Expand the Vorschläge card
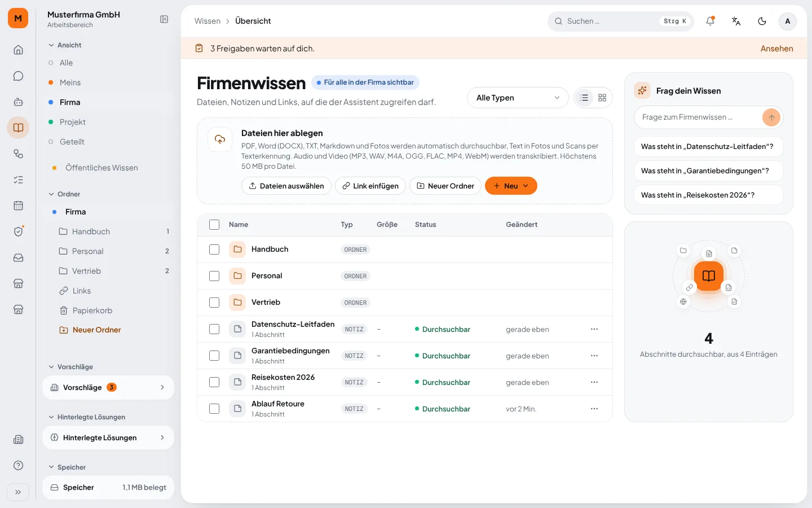 coord(108,387)
